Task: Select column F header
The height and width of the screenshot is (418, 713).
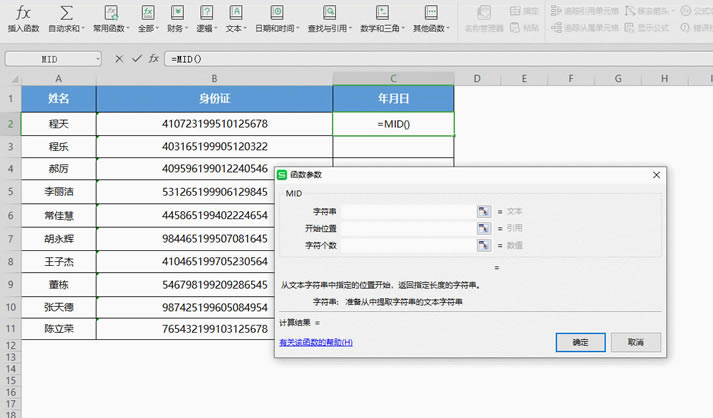Action: 571,79
